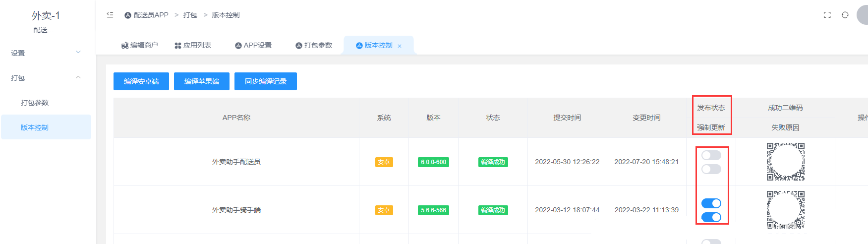Click the fullscreen icon in header

click(827, 15)
